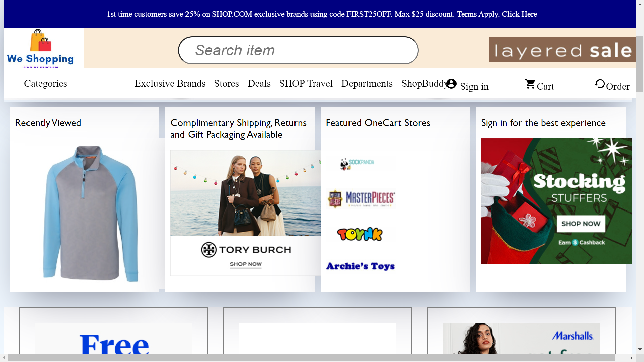The height and width of the screenshot is (362, 644).
Task: Click the Search item field
Action: [298, 50]
